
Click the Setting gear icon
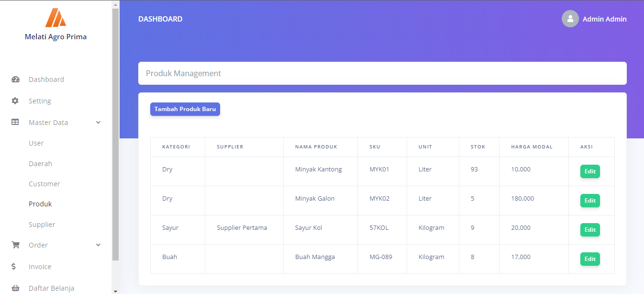click(x=15, y=101)
